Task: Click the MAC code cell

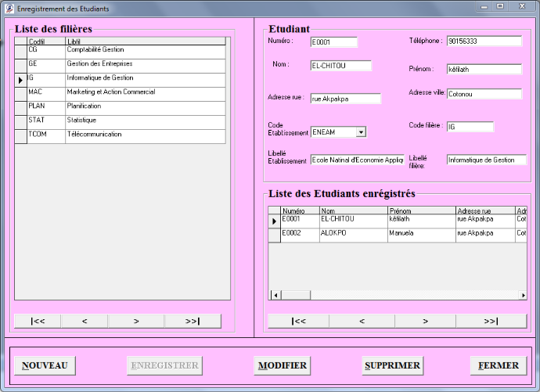Action: click(x=46, y=95)
